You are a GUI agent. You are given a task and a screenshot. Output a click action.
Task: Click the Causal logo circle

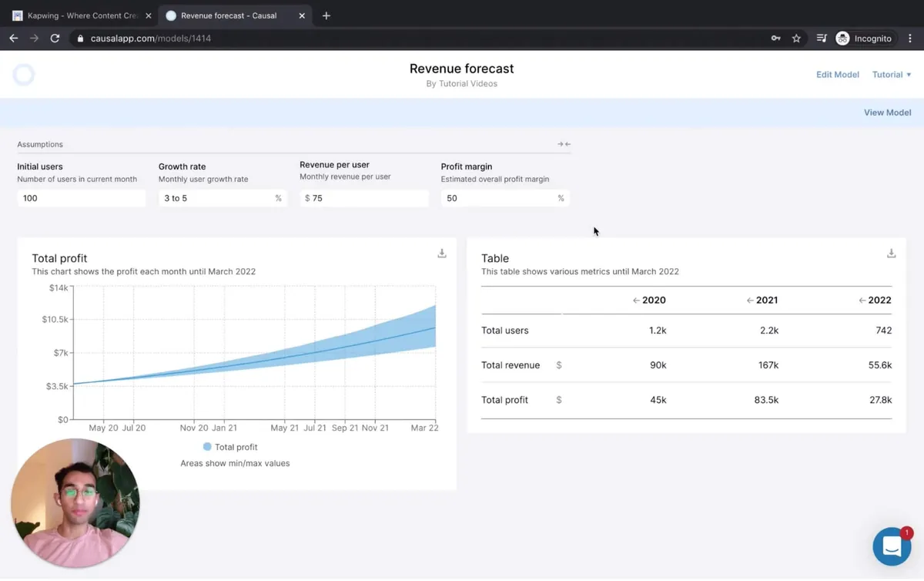point(24,75)
